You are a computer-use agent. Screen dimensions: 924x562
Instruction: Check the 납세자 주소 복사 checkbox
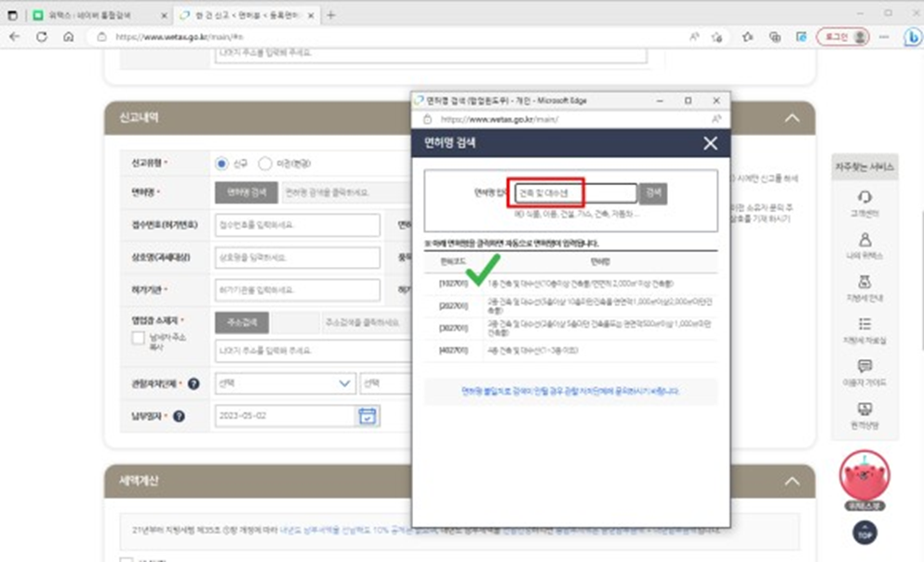coord(138,338)
